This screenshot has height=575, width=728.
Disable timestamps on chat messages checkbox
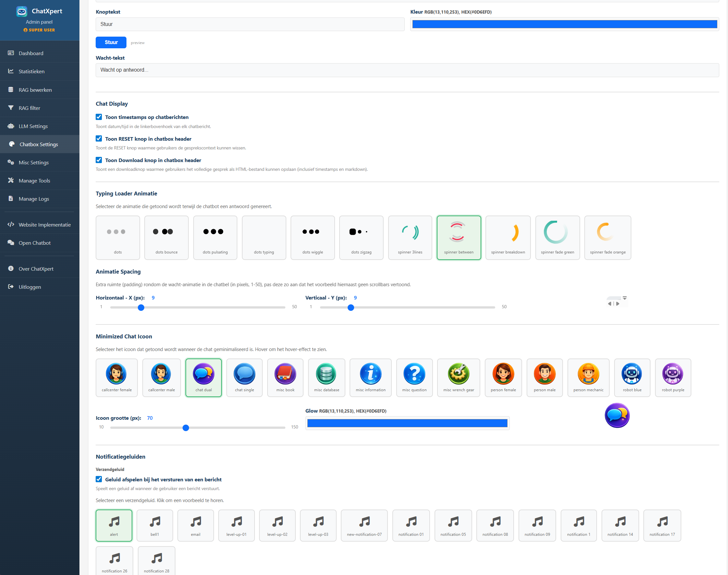(x=99, y=117)
